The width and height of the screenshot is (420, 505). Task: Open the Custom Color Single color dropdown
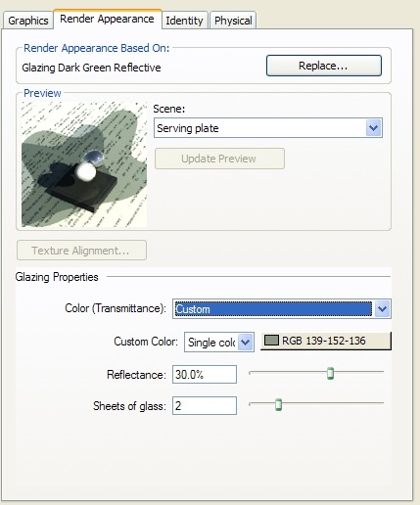coord(219,342)
